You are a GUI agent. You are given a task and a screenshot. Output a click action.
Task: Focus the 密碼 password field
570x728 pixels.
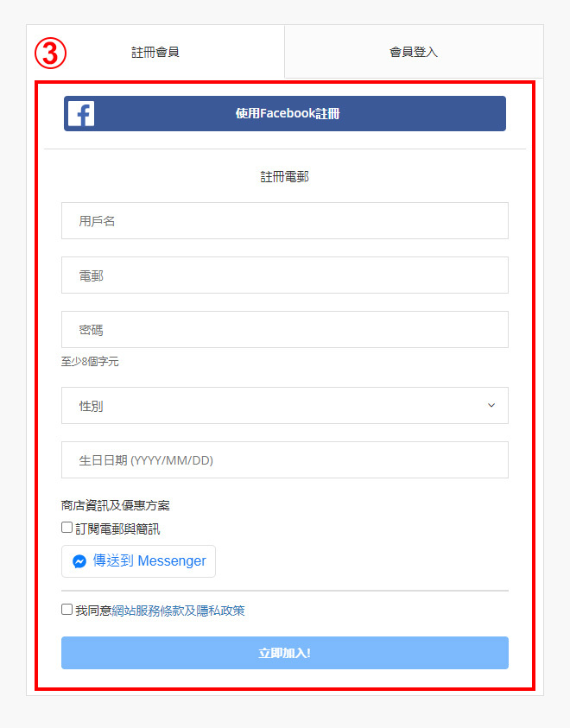(284, 329)
